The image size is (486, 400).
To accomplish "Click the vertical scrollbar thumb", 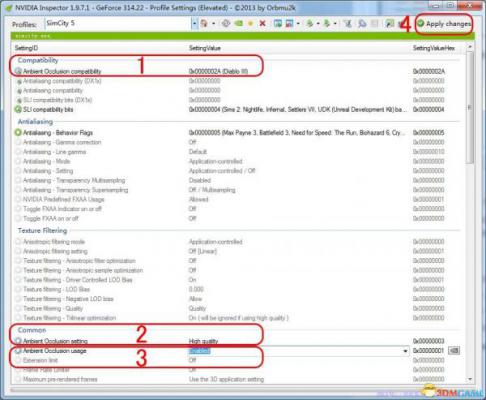I will point(470,107).
